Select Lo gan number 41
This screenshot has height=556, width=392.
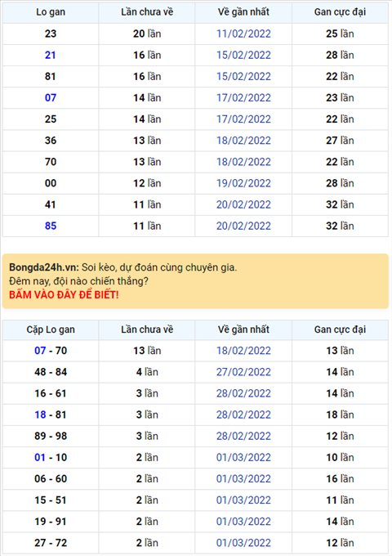51,204
